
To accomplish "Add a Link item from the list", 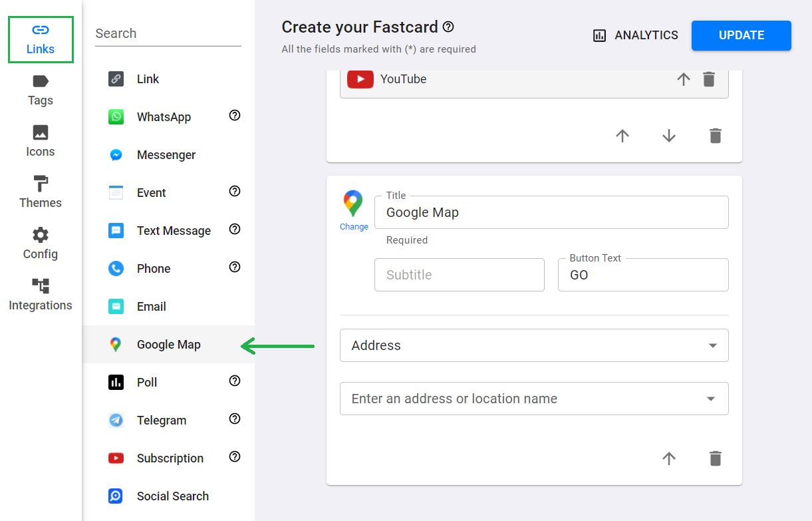I will (x=168, y=79).
